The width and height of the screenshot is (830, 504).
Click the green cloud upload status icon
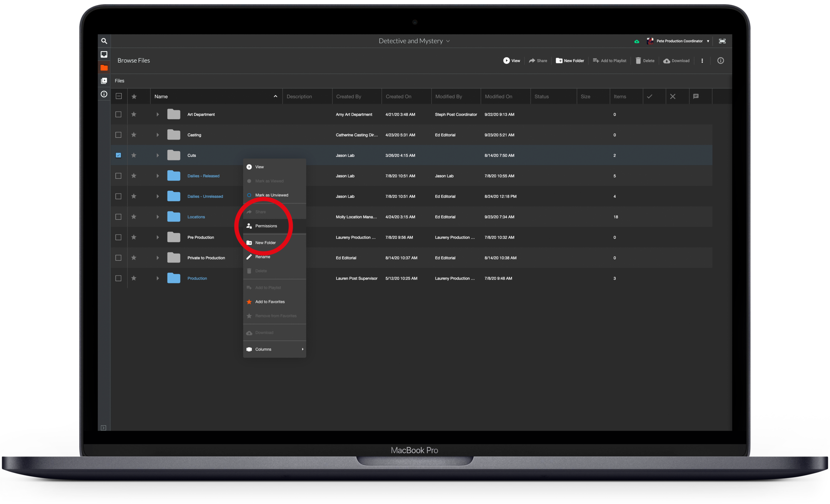pyautogui.click(x=636, y=41)
